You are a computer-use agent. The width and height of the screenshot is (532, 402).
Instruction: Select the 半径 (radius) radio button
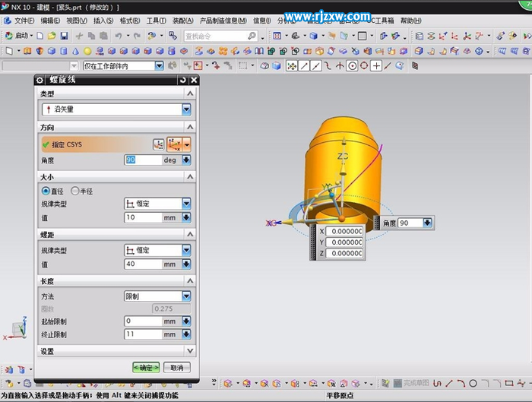74,191
